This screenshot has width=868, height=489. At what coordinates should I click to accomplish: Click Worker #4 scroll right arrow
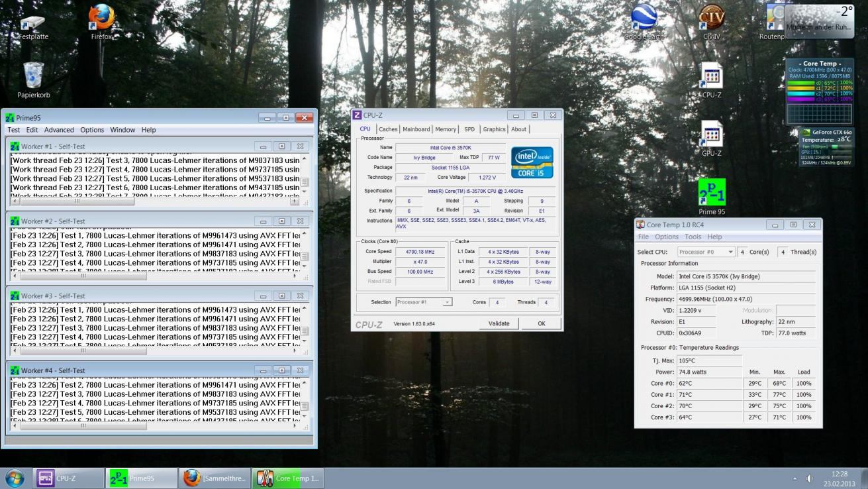[x=295, y=425]
